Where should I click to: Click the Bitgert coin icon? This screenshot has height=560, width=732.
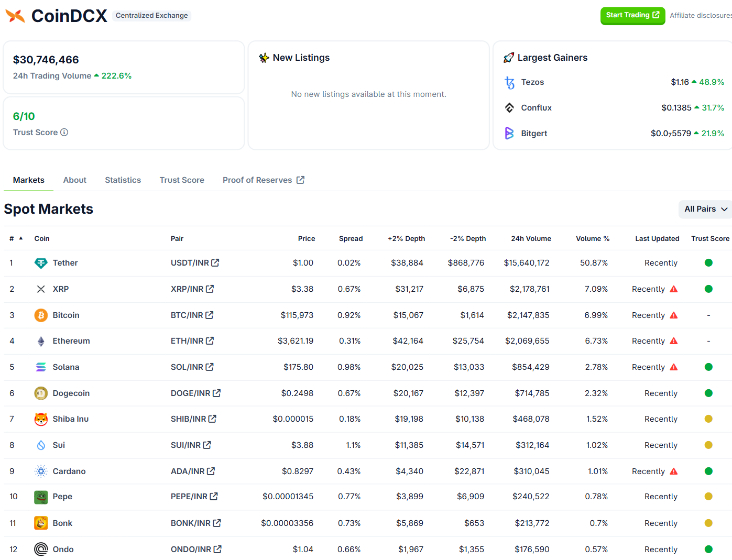click(x=509, y=134)
